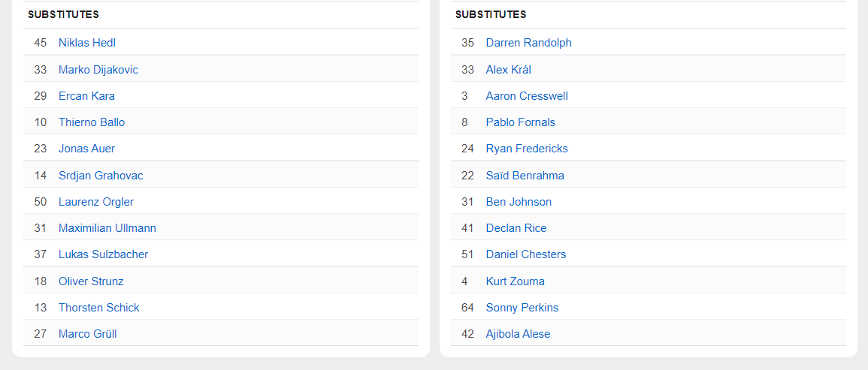The image size is (868, 370).
Task: Select substitute Ercan Kara
Action: [x=86, y=96]
